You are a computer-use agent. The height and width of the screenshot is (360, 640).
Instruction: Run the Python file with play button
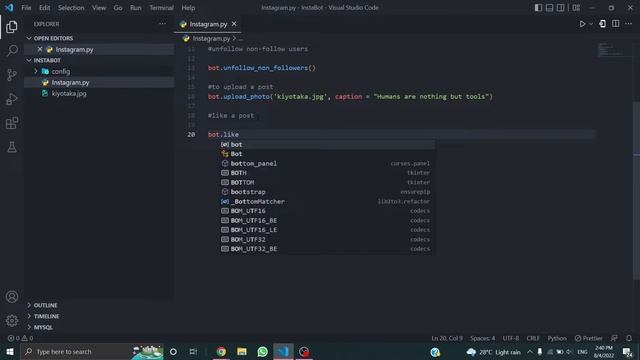tap(582, 24)
